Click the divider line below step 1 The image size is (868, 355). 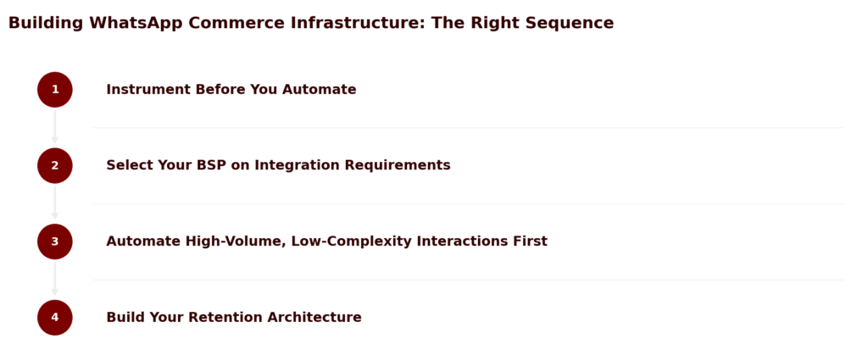click(x=468, y=128)
